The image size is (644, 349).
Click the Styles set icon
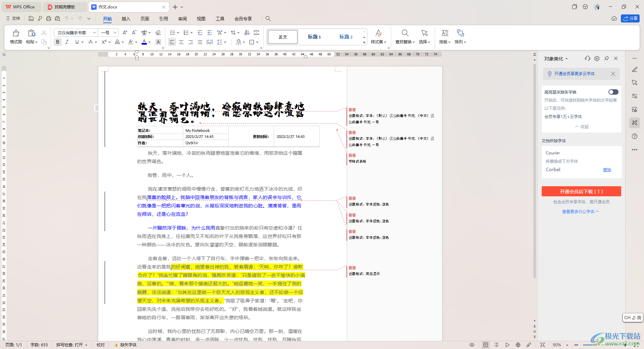[x=378, y=33]
